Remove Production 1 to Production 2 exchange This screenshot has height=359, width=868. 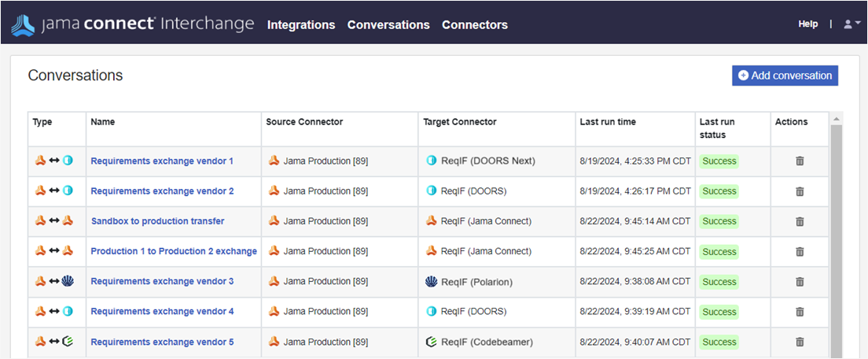(x=800, y=251)
